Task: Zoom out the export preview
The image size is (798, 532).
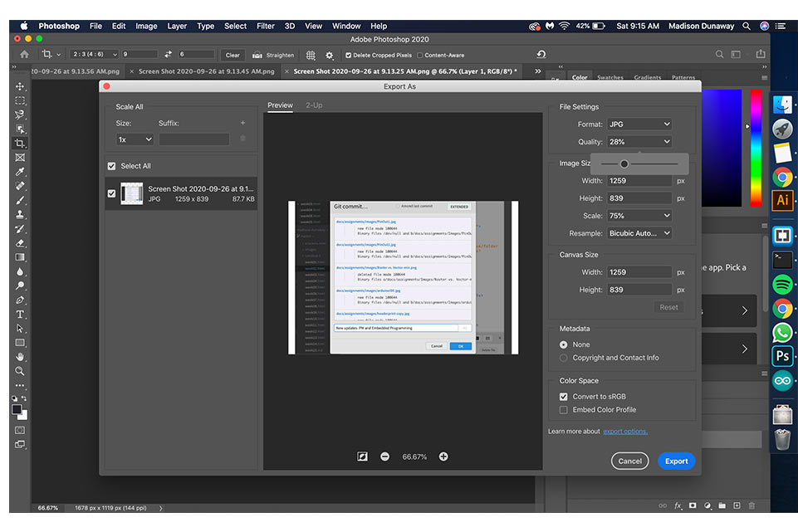Action: pyautogui.click(x=384, y=456)
